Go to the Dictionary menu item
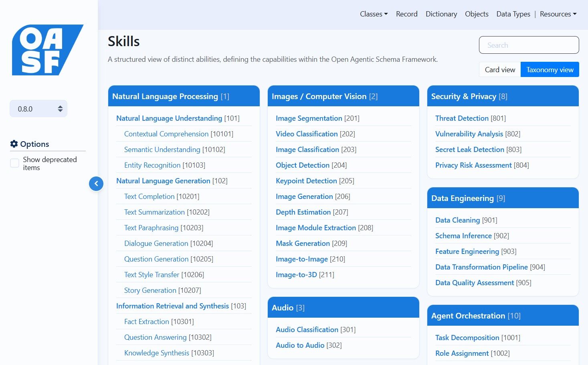Viewport: 588px width, 365px height. 441,14
